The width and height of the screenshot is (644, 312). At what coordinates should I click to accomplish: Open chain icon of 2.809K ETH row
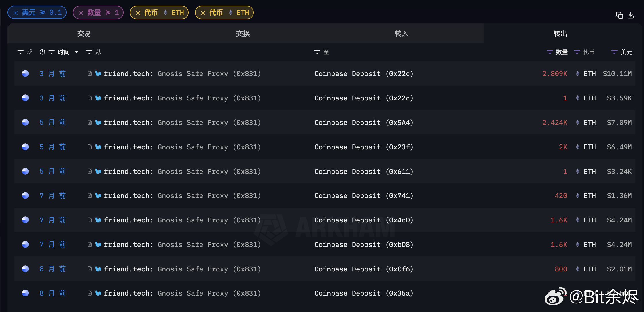[25, 73]
